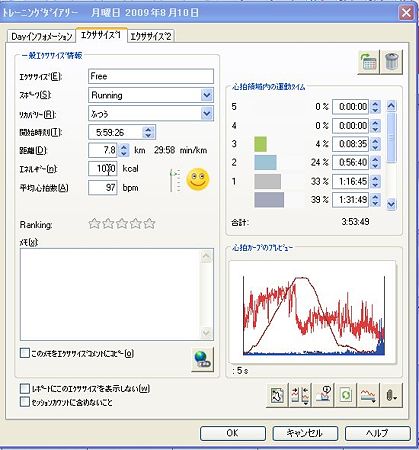Close the training diary dialog
Viewport: 419px width, 450px height.
point(406,13)
